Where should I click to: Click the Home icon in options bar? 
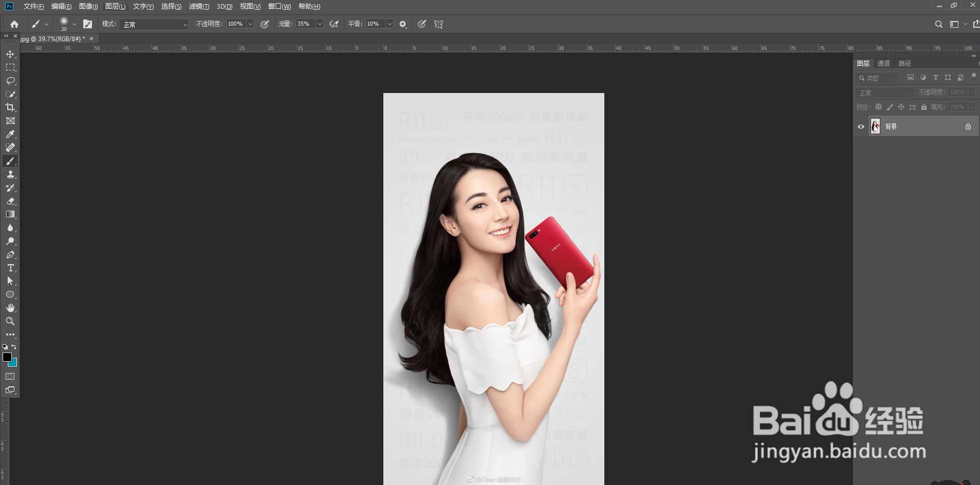pos(14,24)
